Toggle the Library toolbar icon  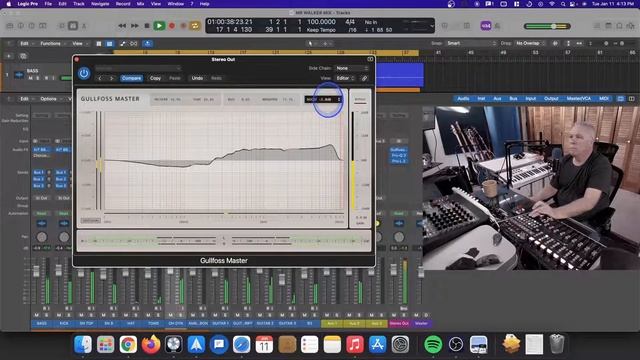coord(10,26)
